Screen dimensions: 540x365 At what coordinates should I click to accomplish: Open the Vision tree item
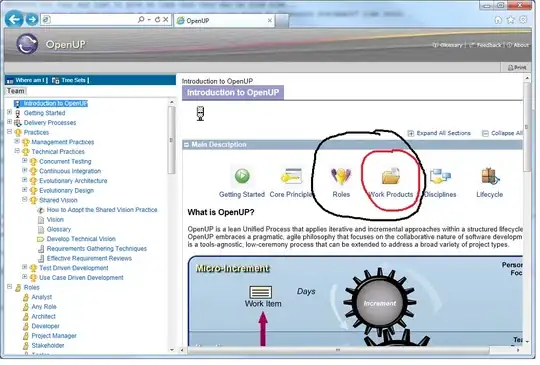(x=55, y=219)
